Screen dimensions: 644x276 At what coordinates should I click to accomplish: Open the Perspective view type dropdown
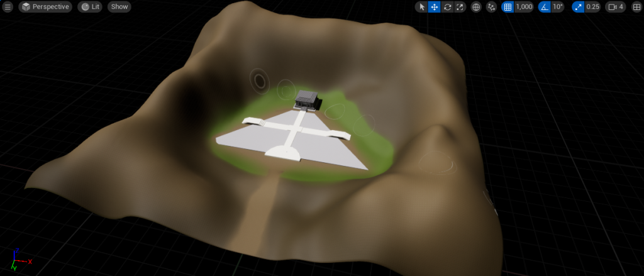pos(44,7)
